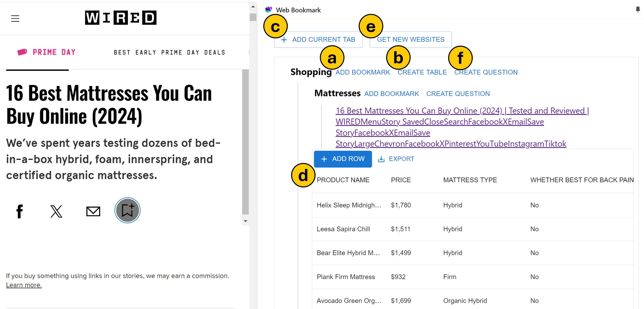Click the Firm mattress type cell
644x309 pixels.
pos(450,277)
